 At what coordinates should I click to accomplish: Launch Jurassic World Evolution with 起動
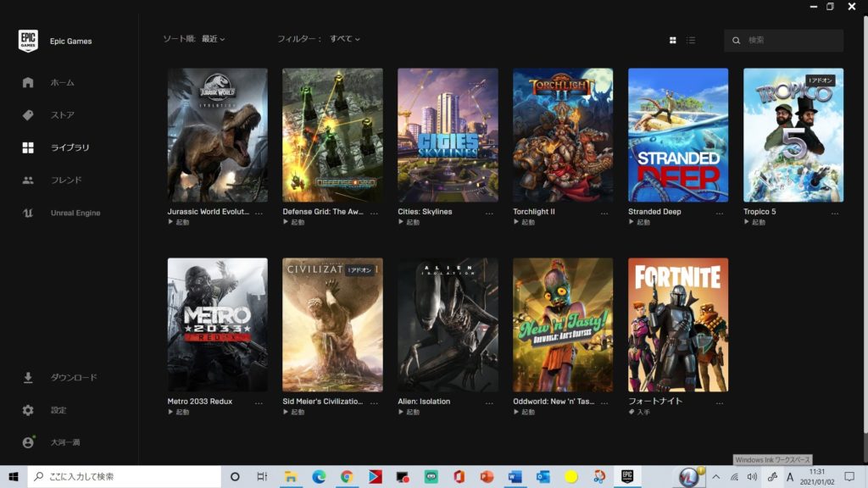point(179,223)
